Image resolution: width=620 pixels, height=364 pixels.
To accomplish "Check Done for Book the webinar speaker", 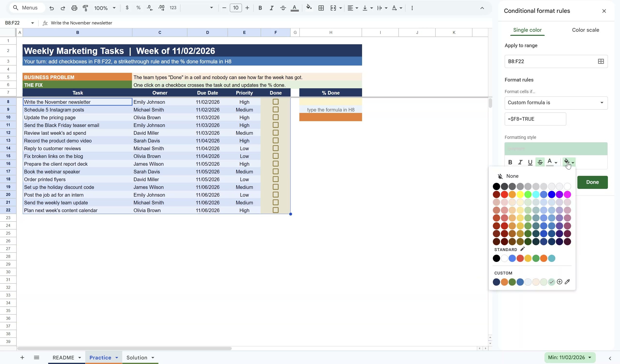I will [x=276, y=171].
